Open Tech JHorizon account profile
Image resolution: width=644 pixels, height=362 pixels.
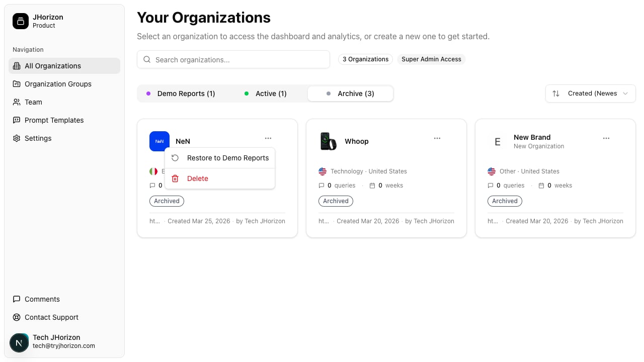point(64,342)
